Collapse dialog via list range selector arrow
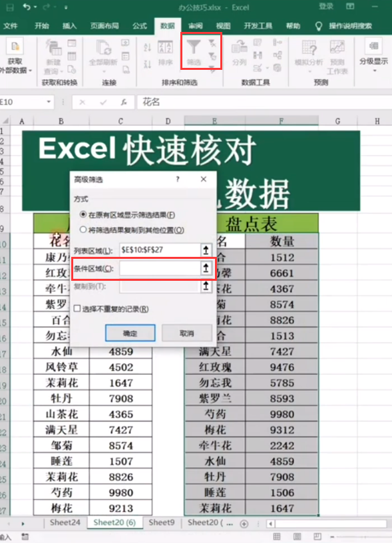Screen dimensions: 392x543 pos(206,250)
